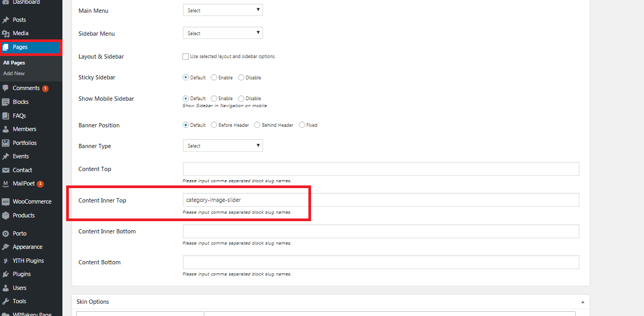Image resolution: width=644 pixels, height=316 pixels.
Task: Click the Media icon in sidebar
Action: click(x=6, y=33)
